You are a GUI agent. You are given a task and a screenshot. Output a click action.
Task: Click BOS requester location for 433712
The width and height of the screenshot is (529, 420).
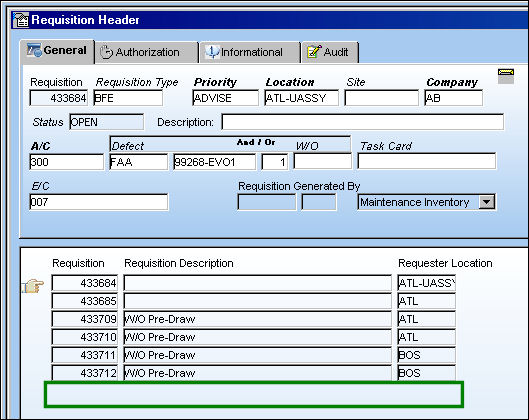tap(426, 373)
